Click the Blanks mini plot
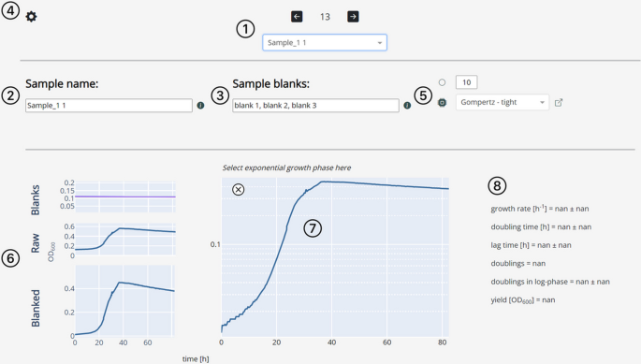 [125, 197]
